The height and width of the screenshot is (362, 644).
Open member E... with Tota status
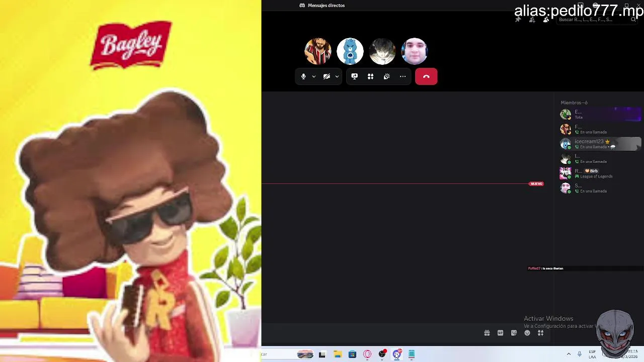click(600, 114)
